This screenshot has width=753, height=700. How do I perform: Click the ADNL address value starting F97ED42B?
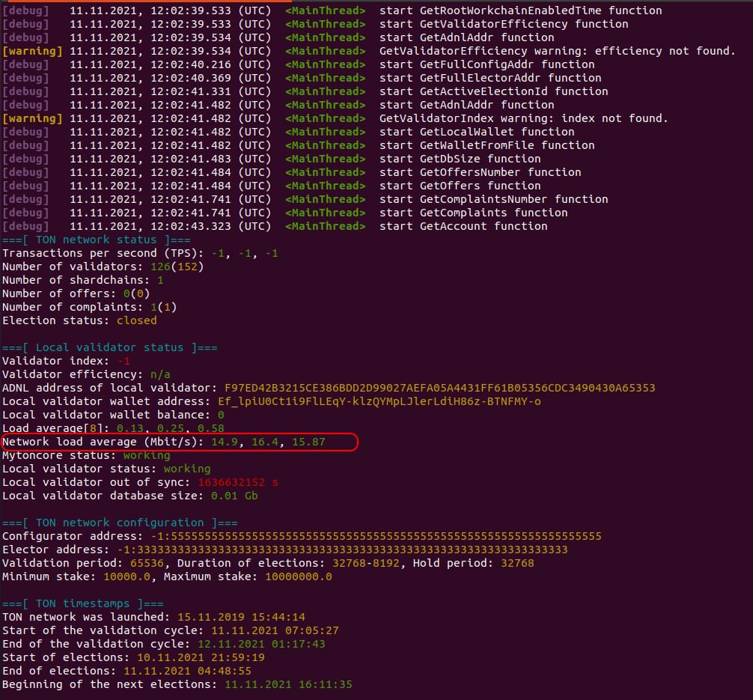click(439, 388)
